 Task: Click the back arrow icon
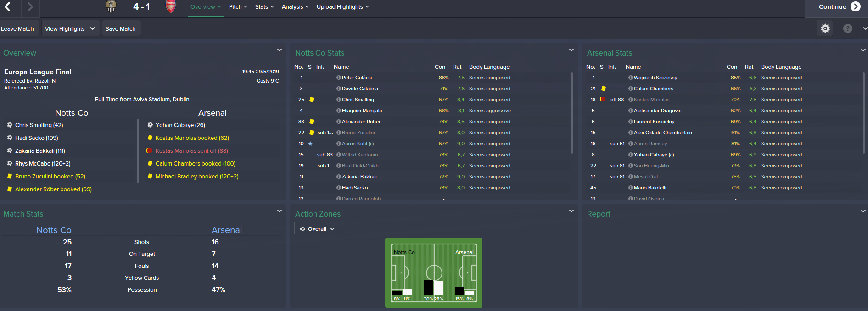(x=8, y=7)
